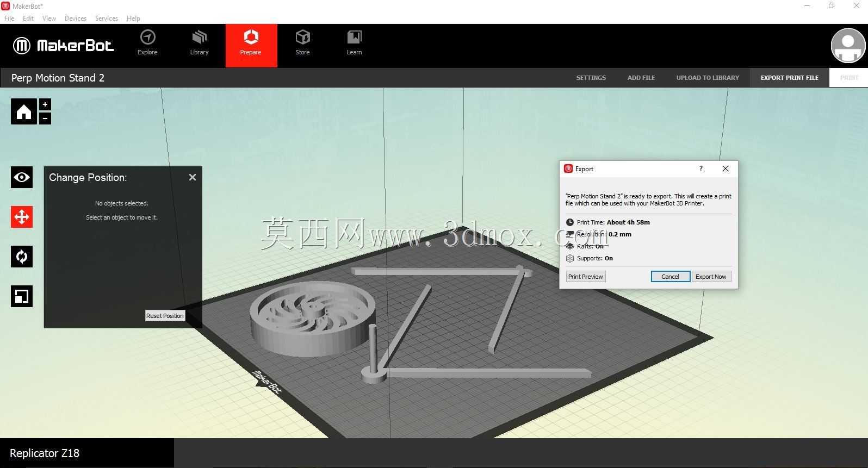Select the round spiral wheel model

(x=312, y=318)
